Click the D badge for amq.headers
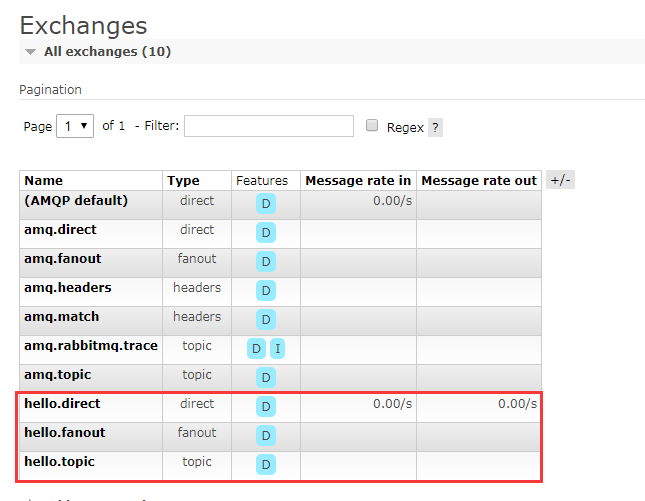This screenshot has width=645, height=501. [266, 291]
